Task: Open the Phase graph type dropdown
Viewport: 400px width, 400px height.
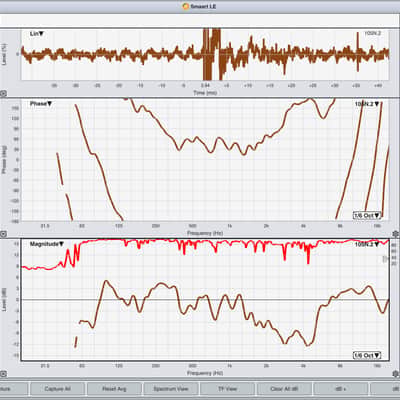Action: click(41, 104)
